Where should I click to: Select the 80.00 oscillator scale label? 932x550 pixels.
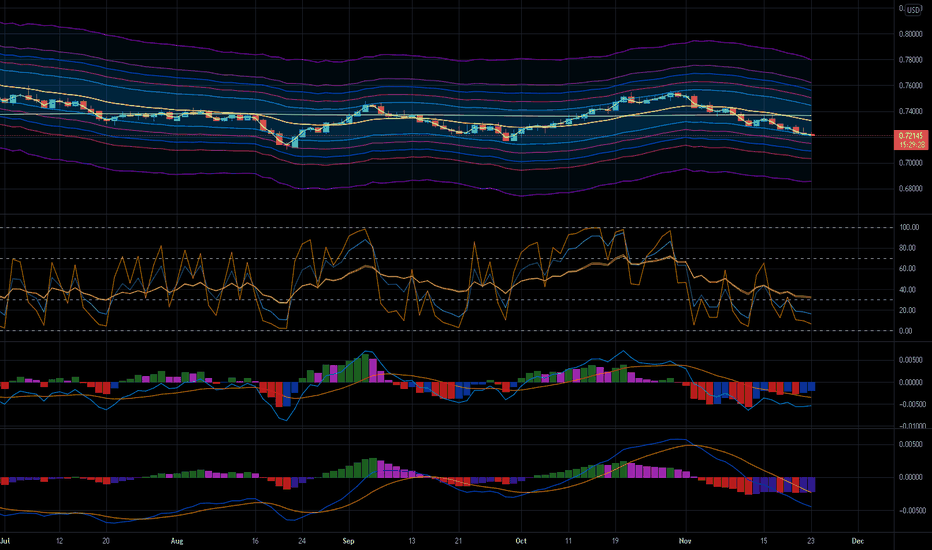908,248
